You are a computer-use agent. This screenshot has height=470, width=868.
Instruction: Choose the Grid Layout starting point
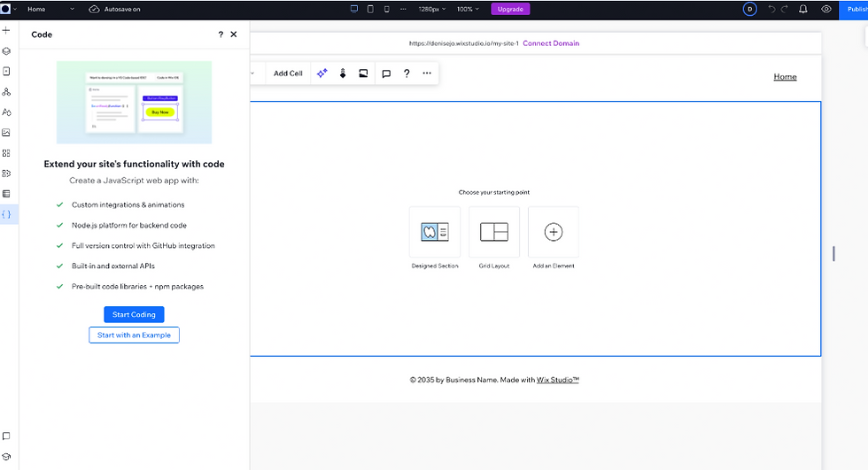pos(494,232)
